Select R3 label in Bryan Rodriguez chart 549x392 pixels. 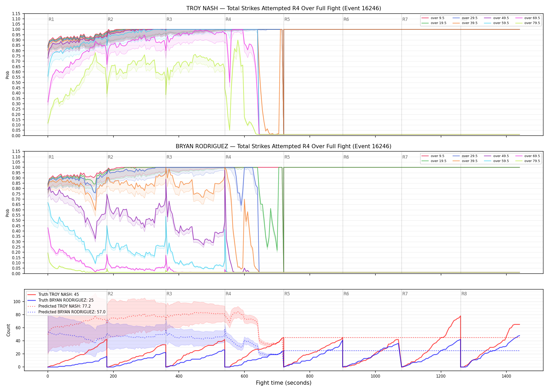(x=169, y=157)
